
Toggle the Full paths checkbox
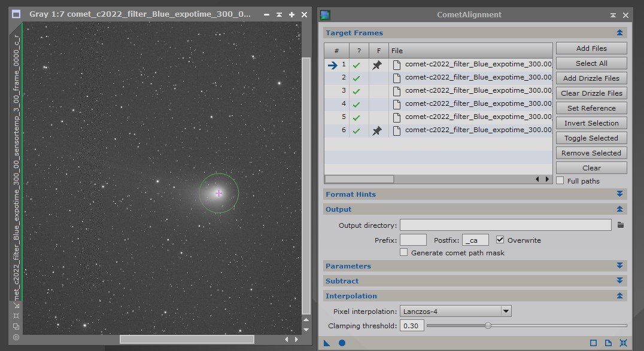tap(560, 181)
